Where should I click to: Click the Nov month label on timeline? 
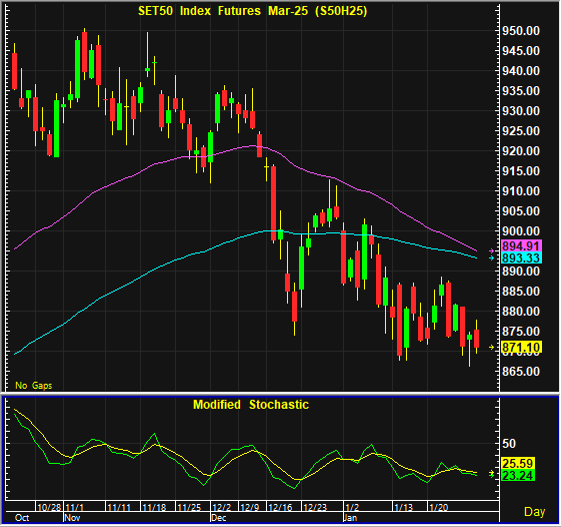point(72,518)
